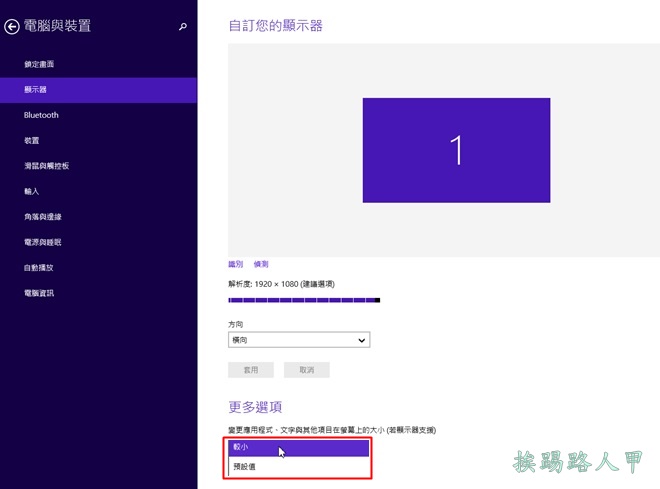Open 鎖定畫面 settings in sidebar

(x=39, y=65)
